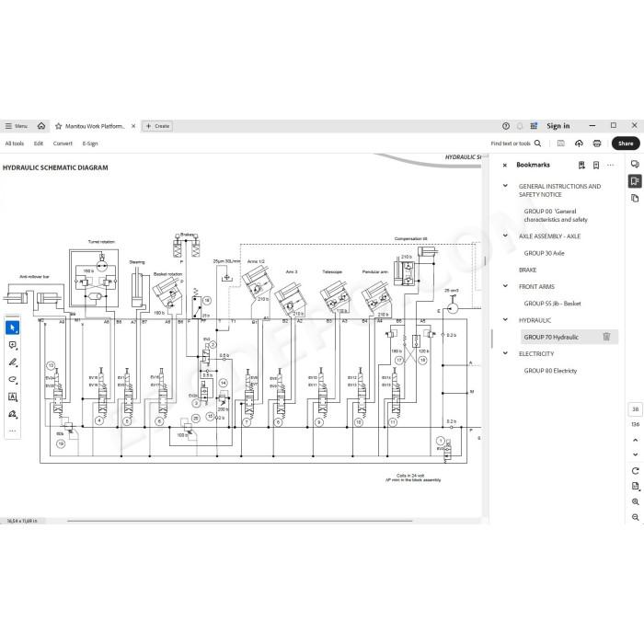Delete the GROUP 70 Hydraulic bookmark
The image size is (644, 644).
tap(606, 337)
